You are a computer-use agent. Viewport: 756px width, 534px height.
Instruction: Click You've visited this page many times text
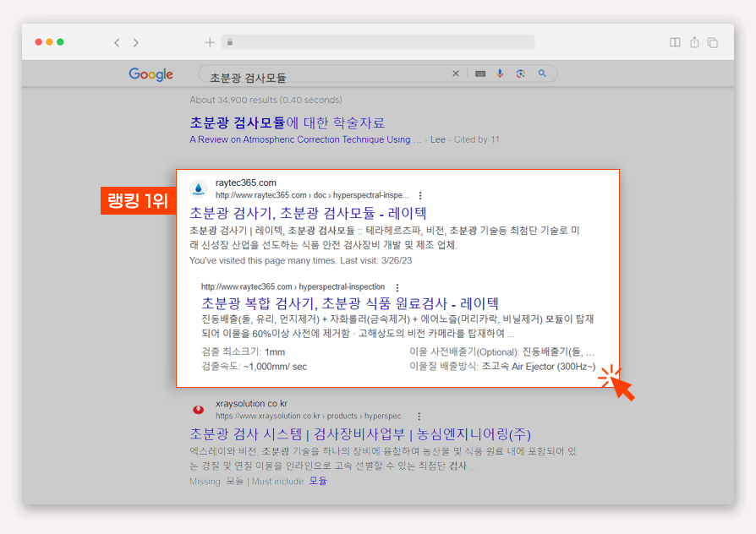pos(300,260)
